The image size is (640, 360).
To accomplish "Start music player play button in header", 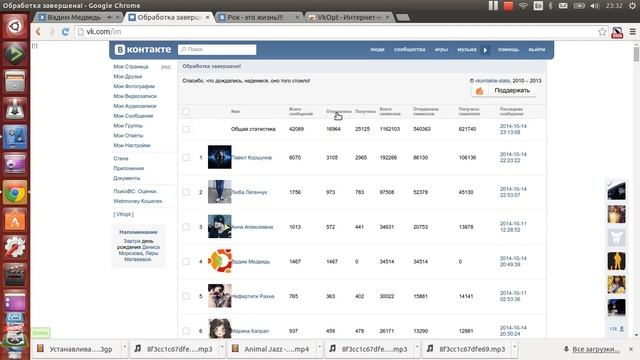I will click(x=485, y=50).
